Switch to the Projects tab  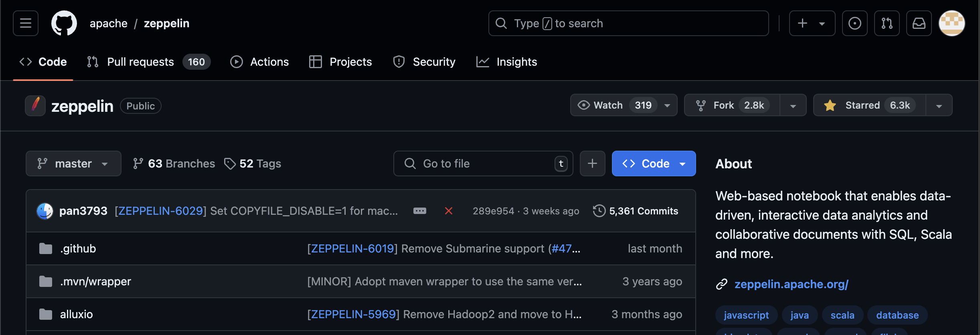click(x=340, y=62)
